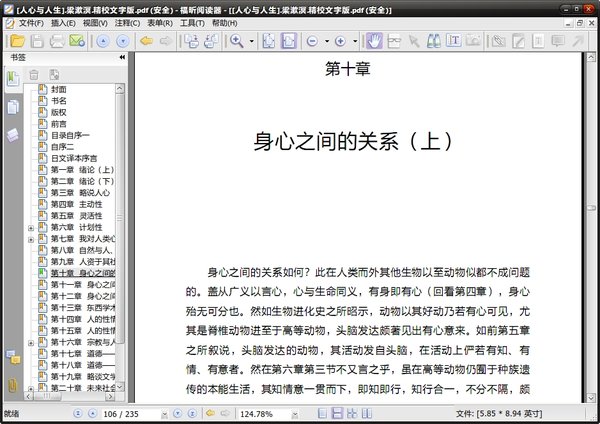Open the 帮助(H) menu
This screenshot has height=424, width=600.
(225, 23)
